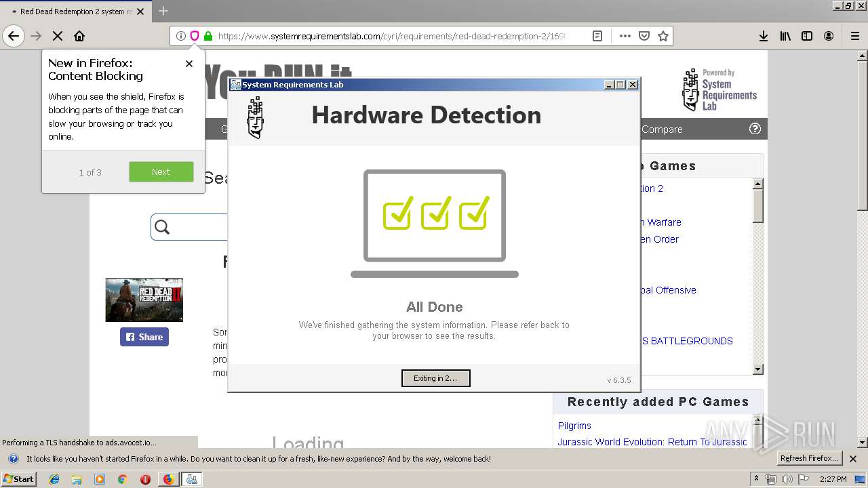Screen dimensions: 868x488
Task: Click the 'Exiting in 2...' button
Action: tap(435, 378)
